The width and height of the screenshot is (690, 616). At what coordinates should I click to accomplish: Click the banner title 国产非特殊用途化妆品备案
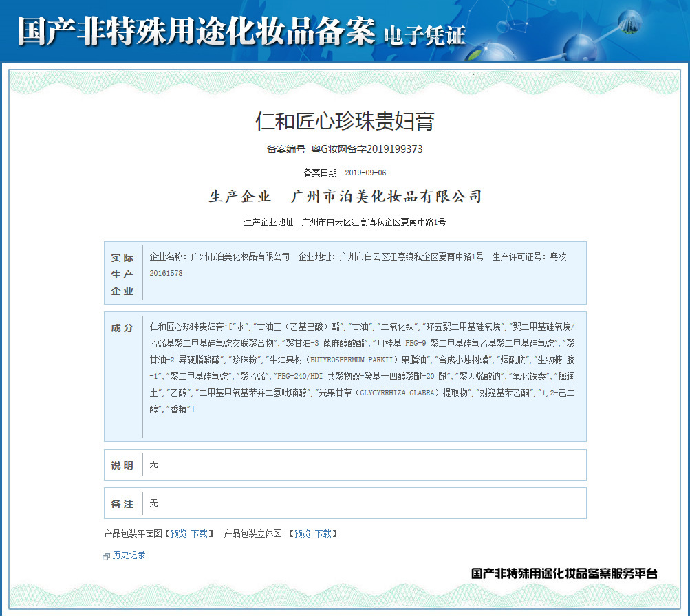click(x=196, y=31)
